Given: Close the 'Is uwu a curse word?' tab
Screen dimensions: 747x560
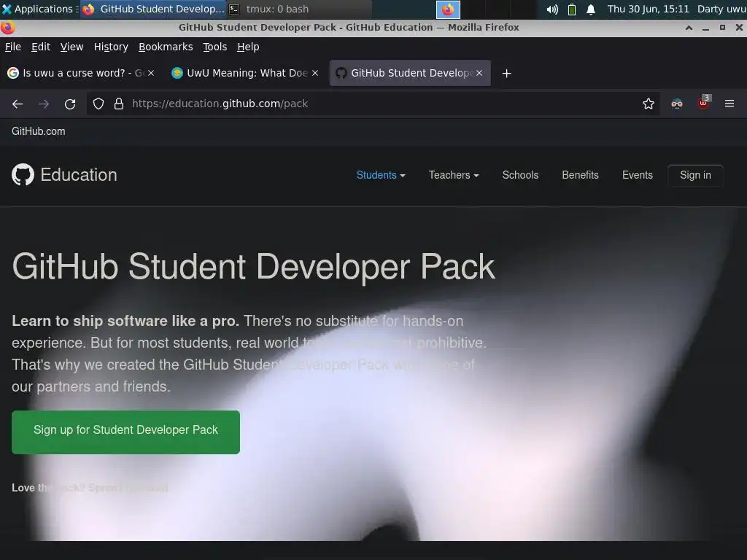Looking at the screenshot, I should 150,73.
